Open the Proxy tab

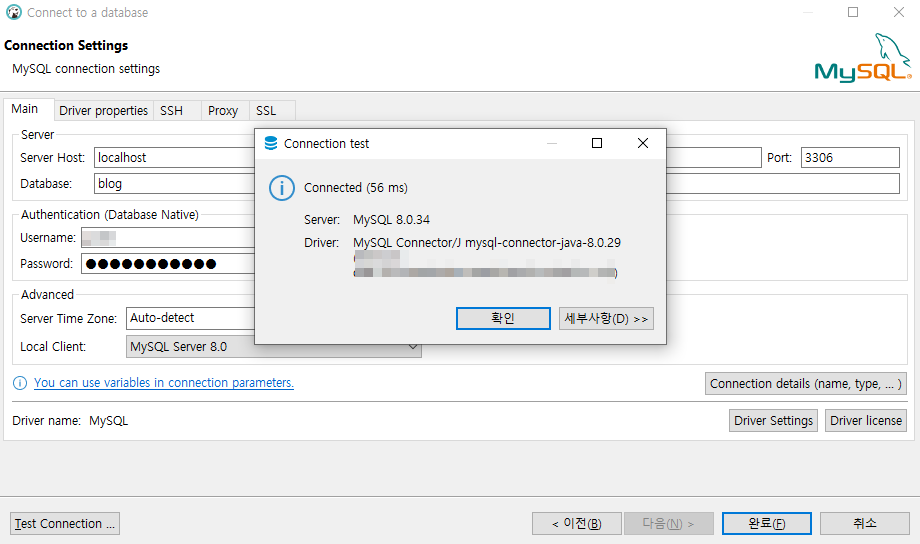(223, 110)
